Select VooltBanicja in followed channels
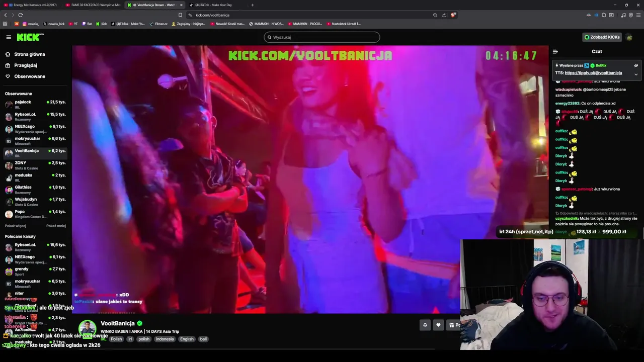Viewport: 644px width, 362px height. [x=35, y=153]
